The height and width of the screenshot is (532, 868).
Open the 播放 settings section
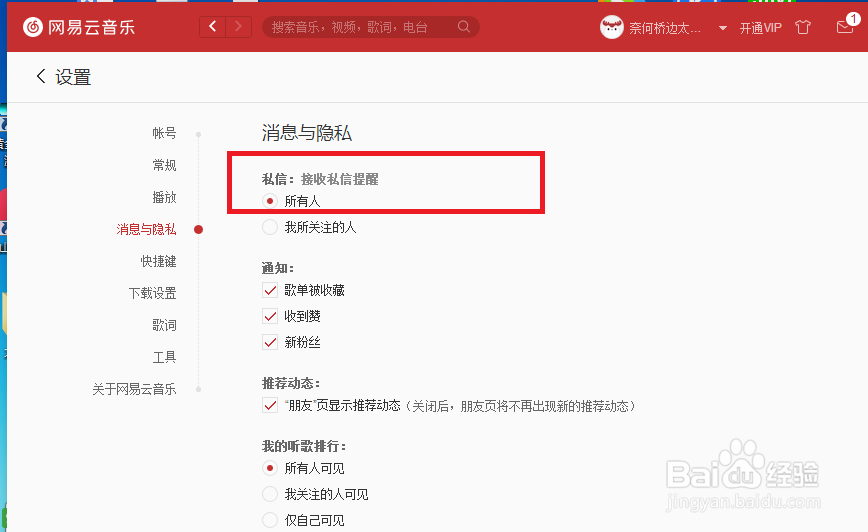click(164, 197)
